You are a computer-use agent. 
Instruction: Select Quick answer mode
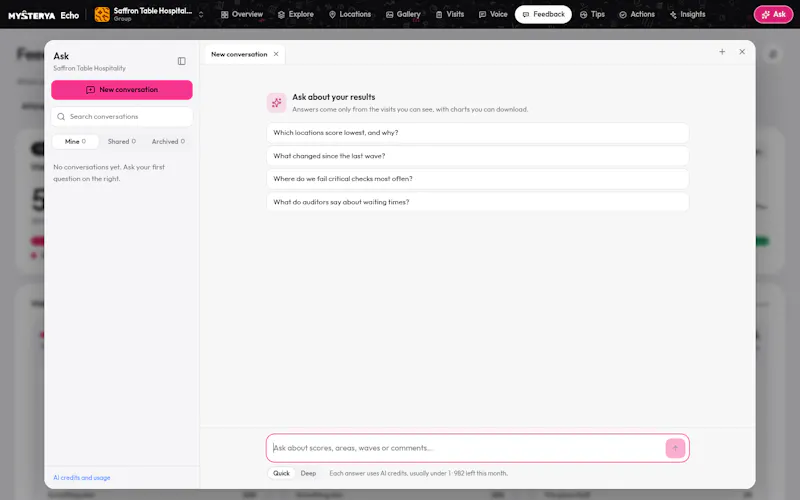(281, 473)
